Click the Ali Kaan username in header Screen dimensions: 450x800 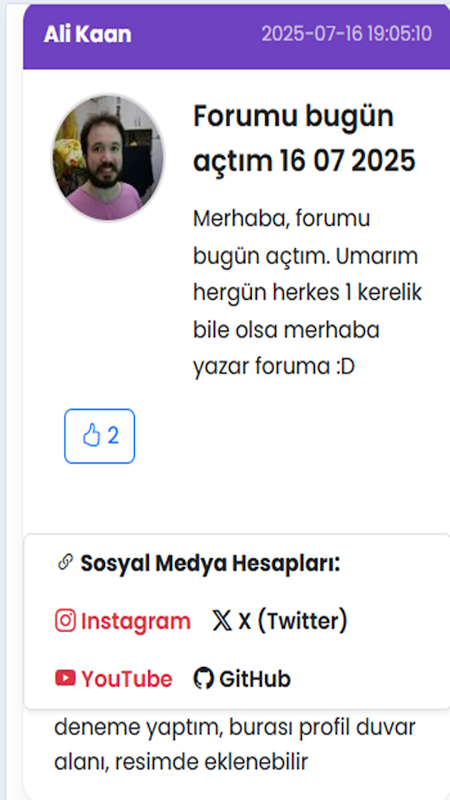coord(87,35)
